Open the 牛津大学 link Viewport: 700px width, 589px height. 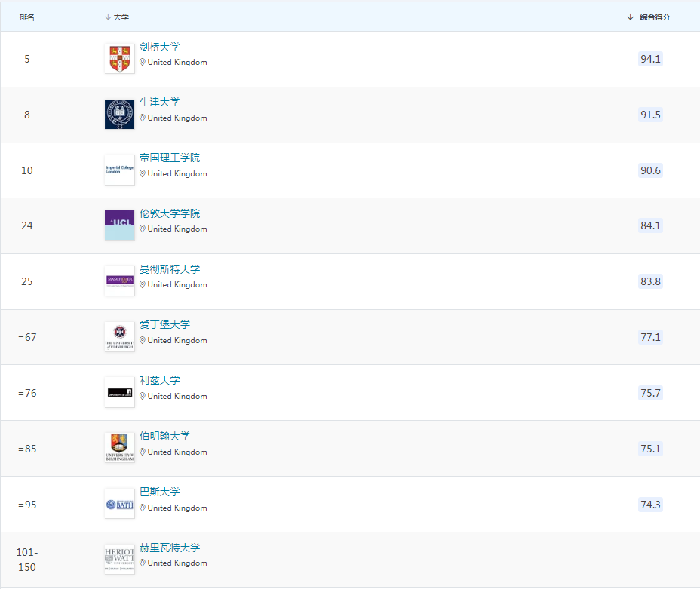160,103
